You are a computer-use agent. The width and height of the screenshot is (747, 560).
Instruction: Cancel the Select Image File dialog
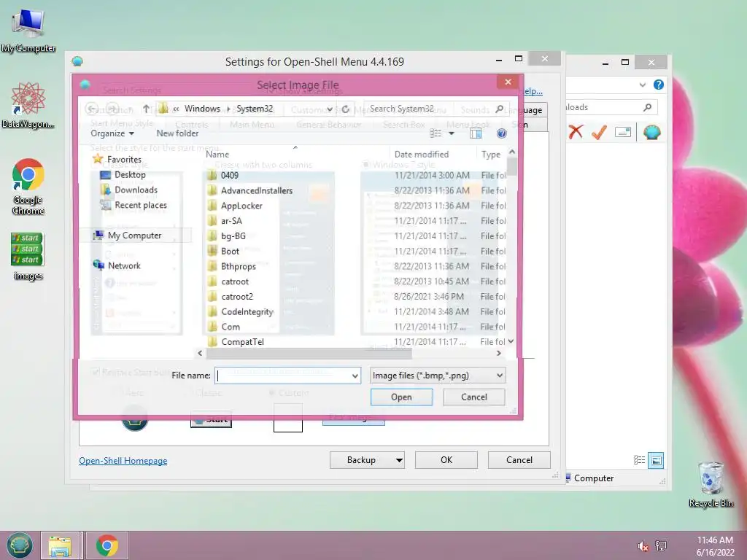[x=474, y=397]
